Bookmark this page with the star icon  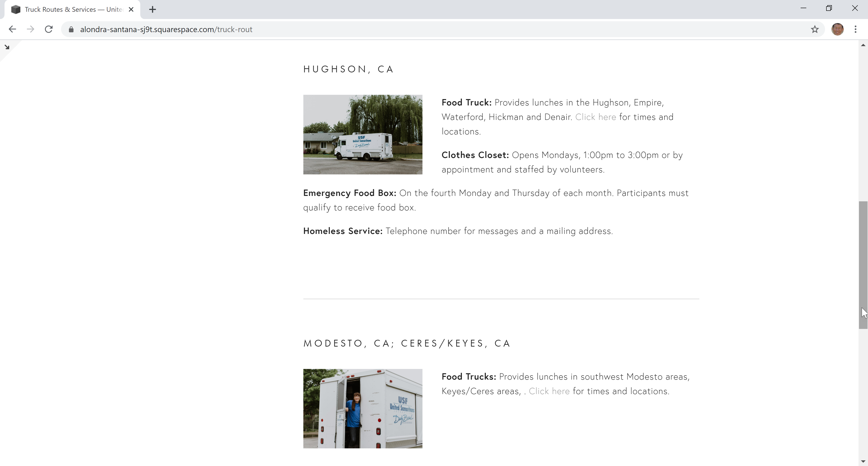pyautogui.click(x=814, y=29)
